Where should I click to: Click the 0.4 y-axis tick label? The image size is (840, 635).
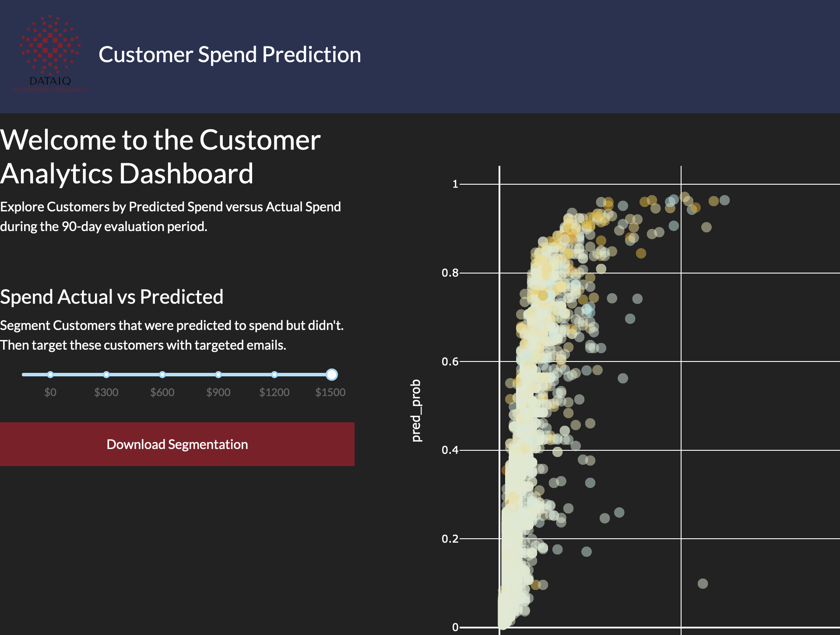[x=450, y=450]
